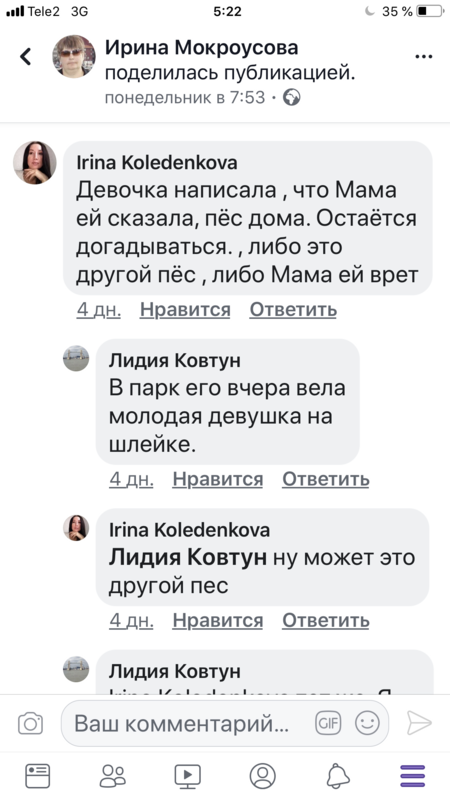The image size is (450, 800).
Task: Like Irina Koledenkova's first comment
Action: click(185, 310)
